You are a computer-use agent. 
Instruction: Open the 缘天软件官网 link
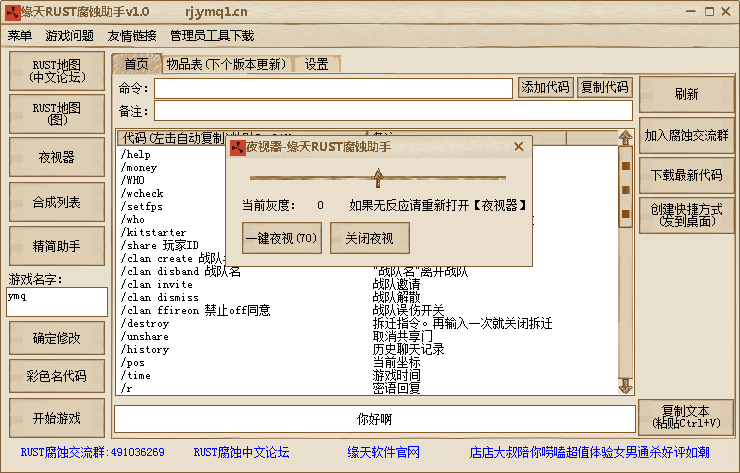(383, 452)
